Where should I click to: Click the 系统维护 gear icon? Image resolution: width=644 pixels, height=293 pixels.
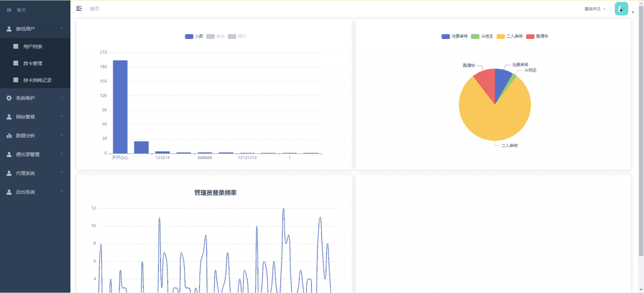click(x=9, y=98)
